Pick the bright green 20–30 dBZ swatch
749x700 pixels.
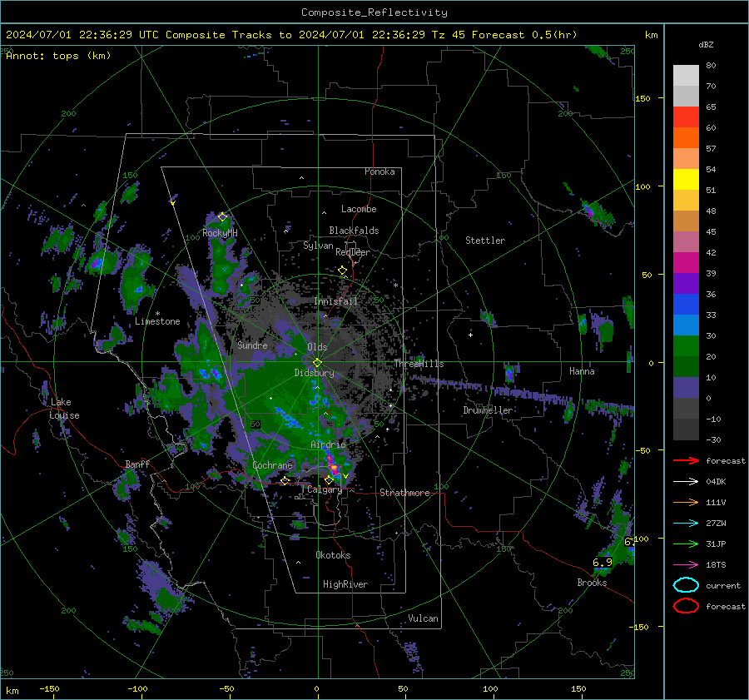686,346
